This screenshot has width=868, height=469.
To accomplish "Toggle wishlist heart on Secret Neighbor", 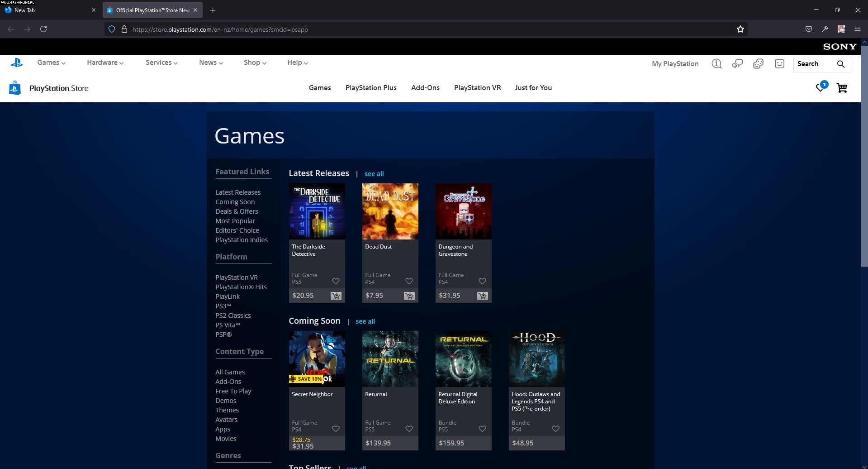I will [x=336, y=429].
